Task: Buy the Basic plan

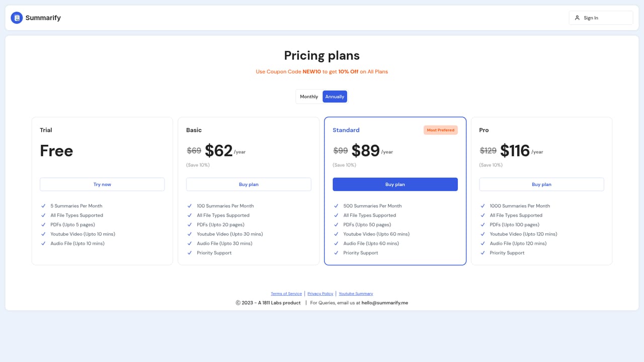Action: tap(249, 185)
